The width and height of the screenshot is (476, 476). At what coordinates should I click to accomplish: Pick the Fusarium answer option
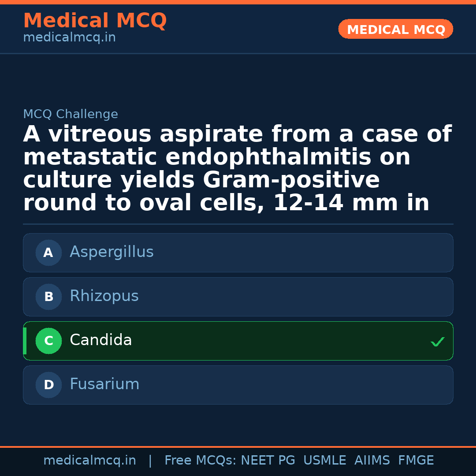click(x=238, y=385)
